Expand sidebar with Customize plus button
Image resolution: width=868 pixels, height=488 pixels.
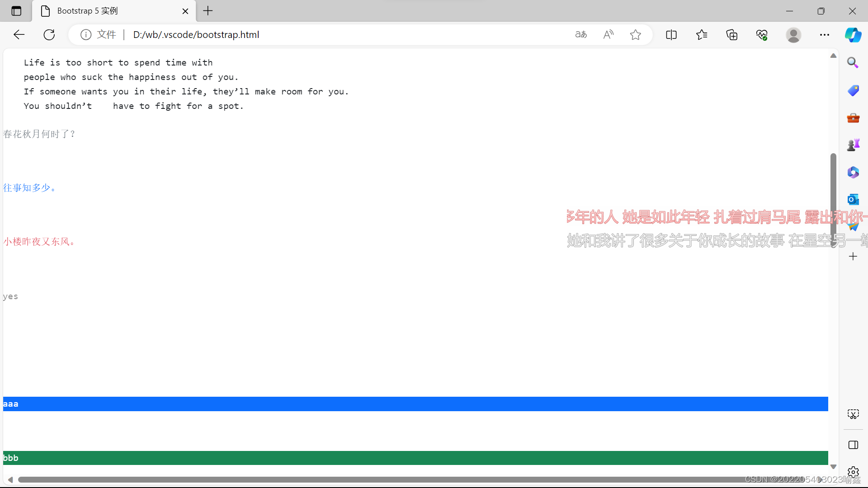coord(853,257)
